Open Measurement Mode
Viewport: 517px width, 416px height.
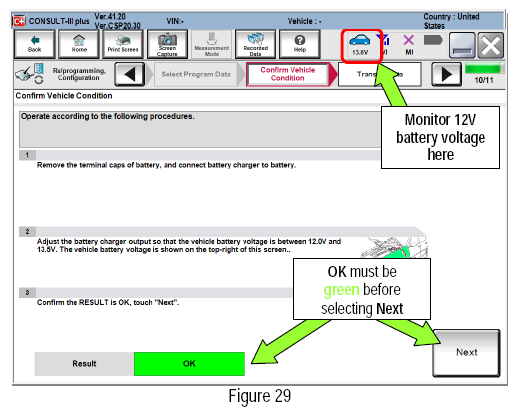pyautogui.click(x=212, y=44)
